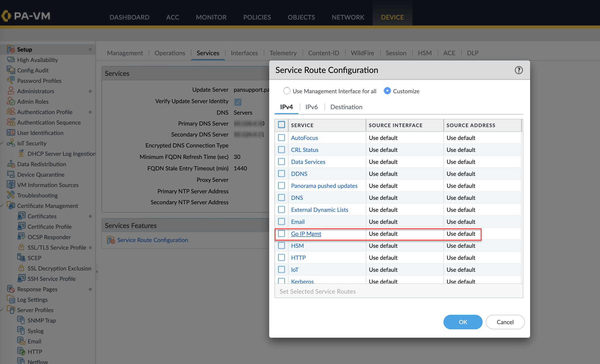Screen dimensions: 600x364
Task: Collapse the Certificate Management tree
Action: tap(2, 206)
